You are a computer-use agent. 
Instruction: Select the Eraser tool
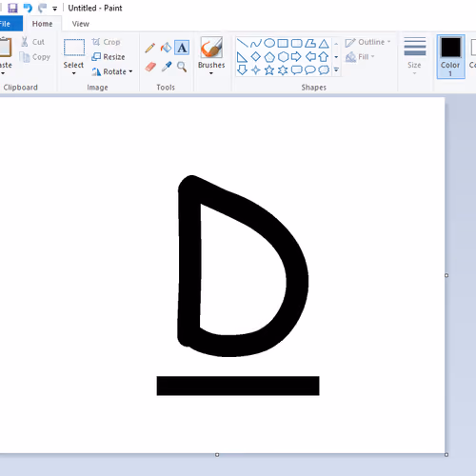(x=150, y=67)
